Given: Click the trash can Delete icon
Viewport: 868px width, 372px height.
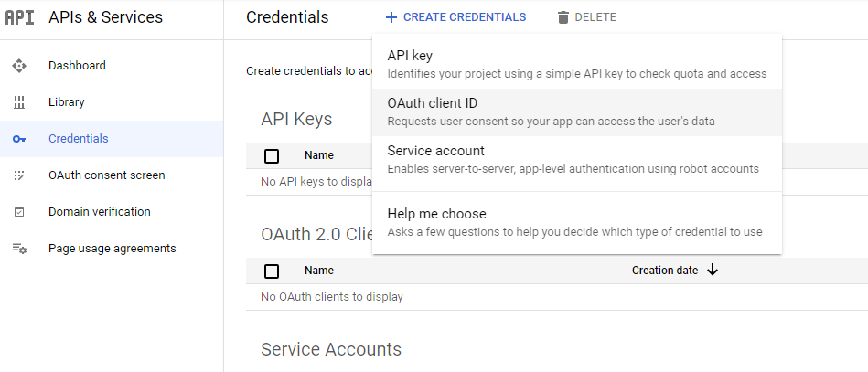Looking at the screenshot, I should [x=563, y=17].
